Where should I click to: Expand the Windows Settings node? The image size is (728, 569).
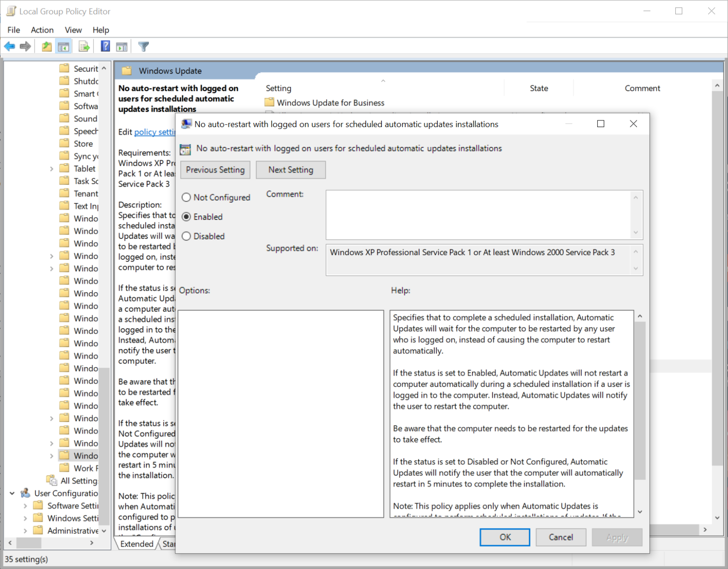[25, 518]
